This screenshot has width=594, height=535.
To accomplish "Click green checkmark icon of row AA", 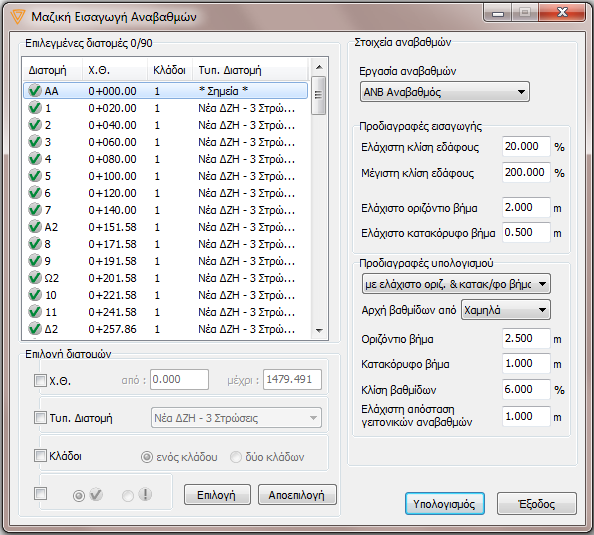I will point(35,91).
